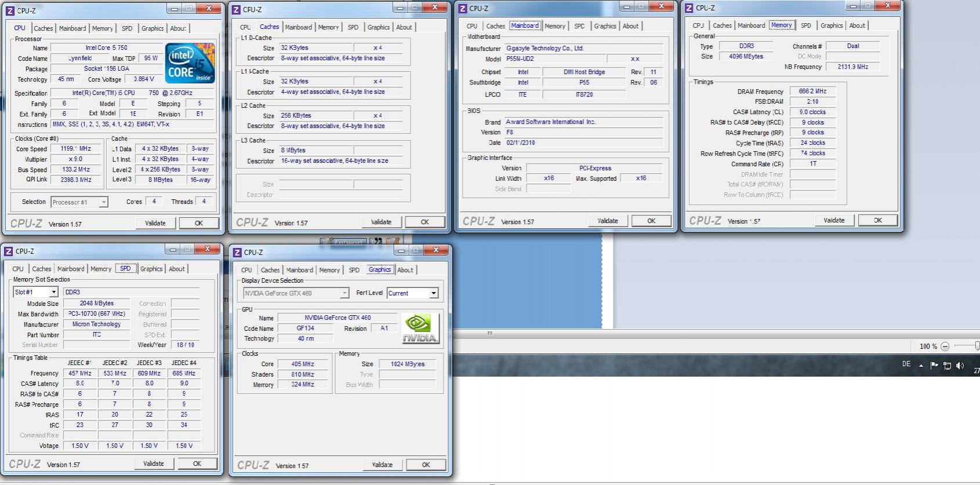Click CPU-Z title icon of Caches window
The height and width of the screenshot is (485, 980).
(235, 9)
